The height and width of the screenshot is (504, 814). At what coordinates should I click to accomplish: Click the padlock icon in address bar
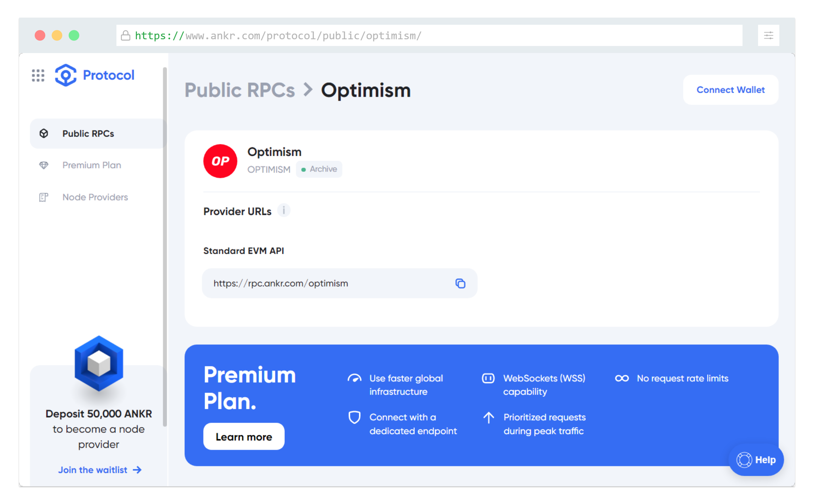125,35
